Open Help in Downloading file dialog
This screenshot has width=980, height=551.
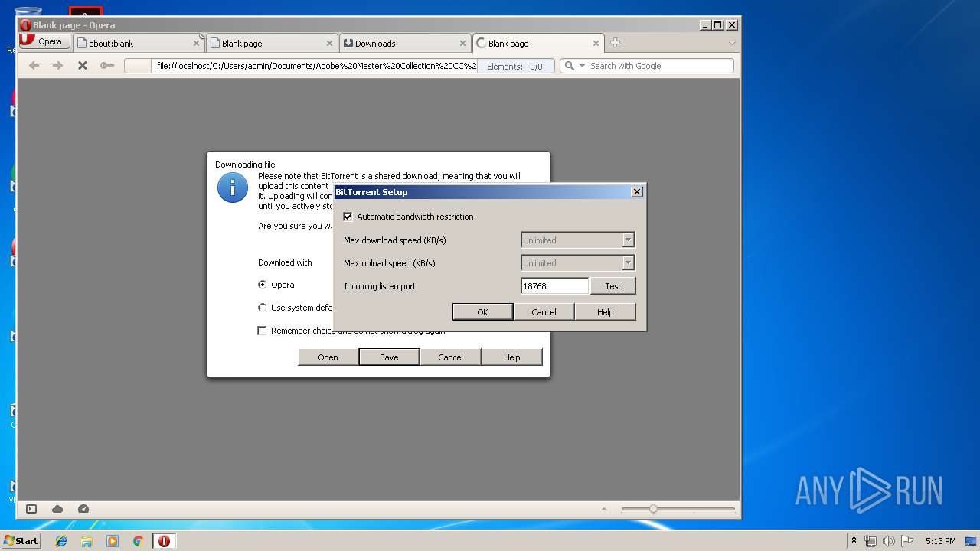coord(511,357)
